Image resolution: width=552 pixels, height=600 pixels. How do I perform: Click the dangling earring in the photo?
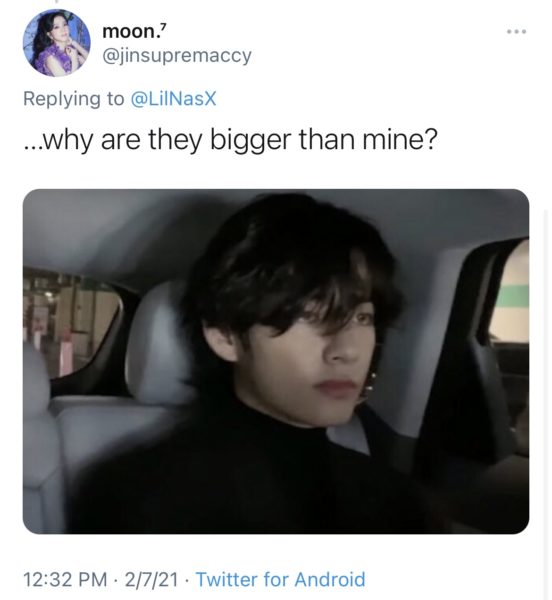coord(370,384)
